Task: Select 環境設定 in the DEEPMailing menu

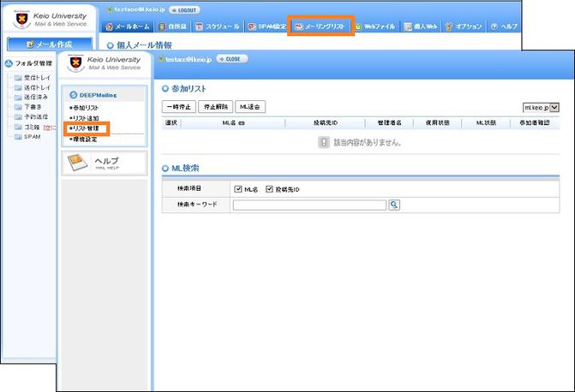Action: (84, 138)
